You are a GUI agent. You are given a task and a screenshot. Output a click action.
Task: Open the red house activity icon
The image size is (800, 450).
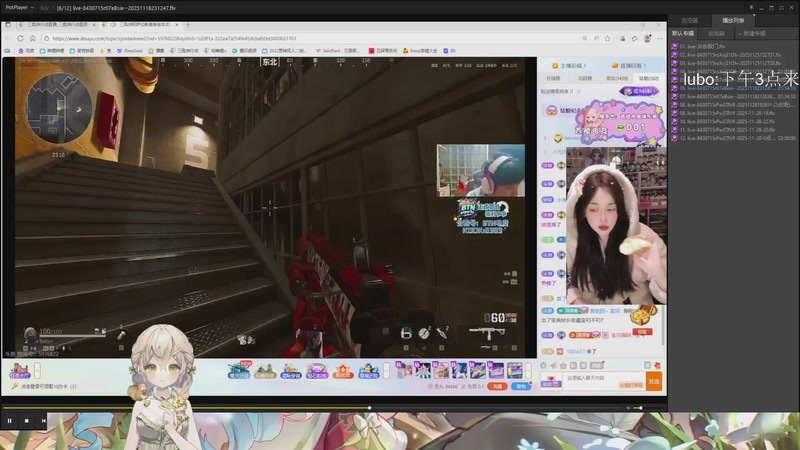pyautogui.click(x=343, y=371)
